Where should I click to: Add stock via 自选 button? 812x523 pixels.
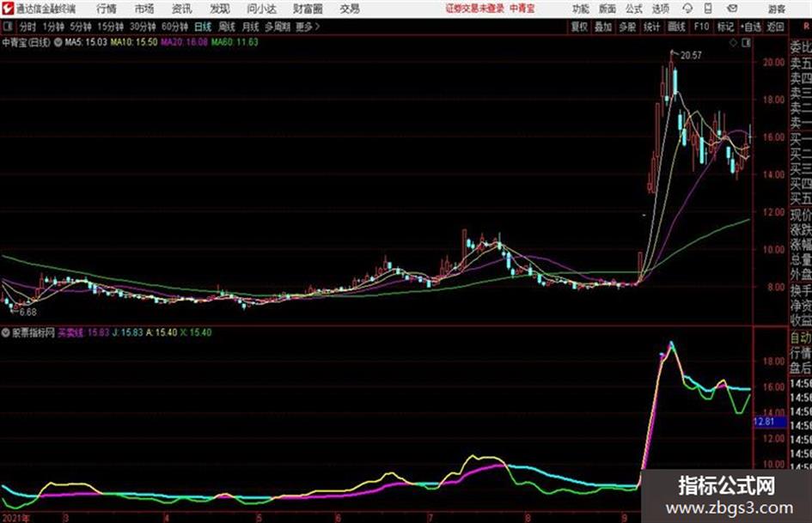[x=751, y=27]
